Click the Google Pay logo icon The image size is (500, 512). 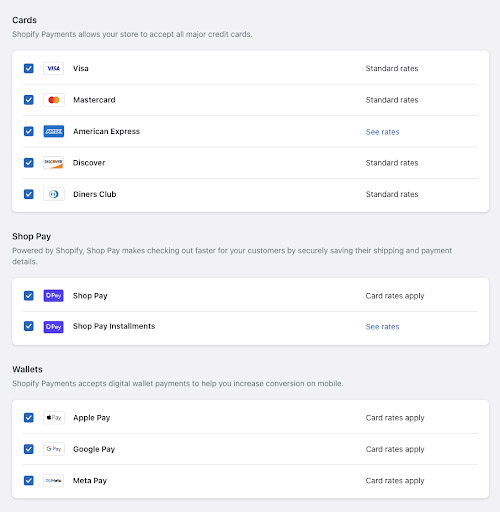53,449
